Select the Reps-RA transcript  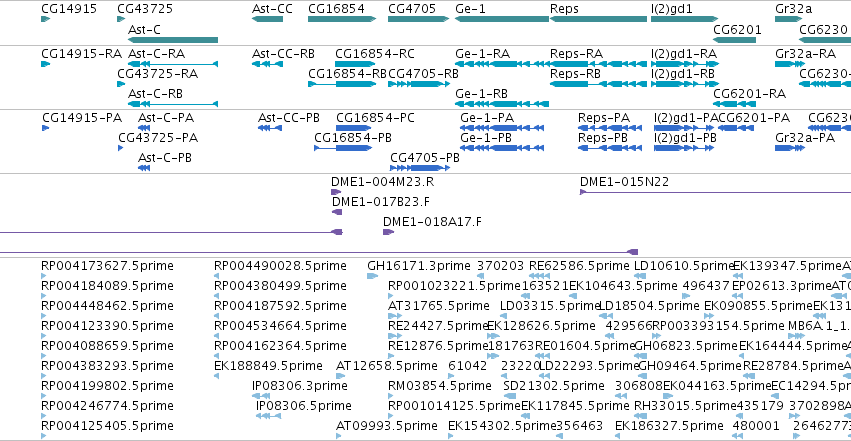click(599, 64)
